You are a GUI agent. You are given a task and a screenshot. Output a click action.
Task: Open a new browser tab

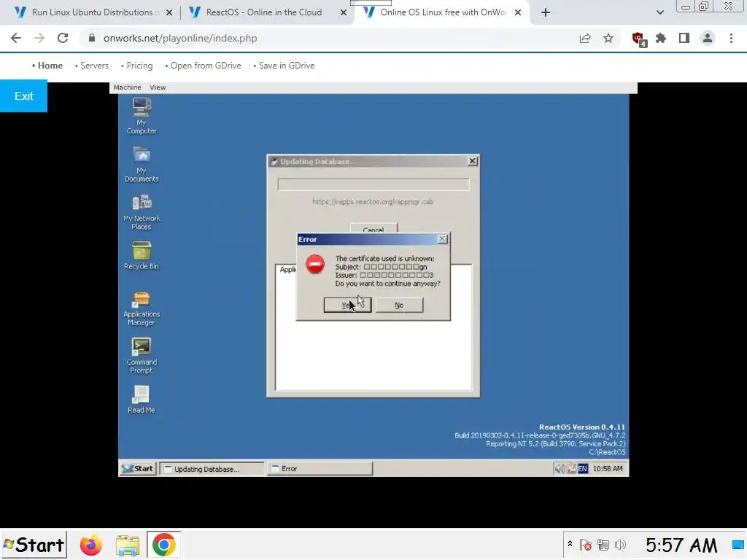(546, 13)
